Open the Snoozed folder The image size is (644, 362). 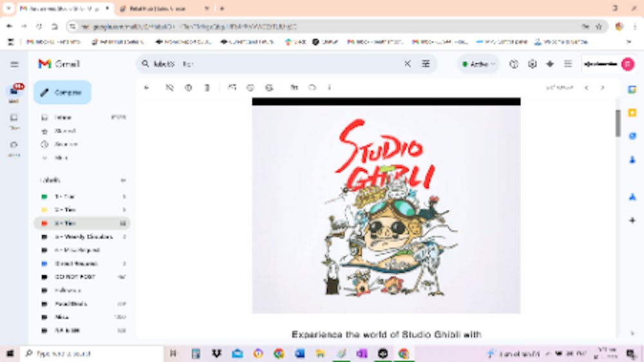81,144
